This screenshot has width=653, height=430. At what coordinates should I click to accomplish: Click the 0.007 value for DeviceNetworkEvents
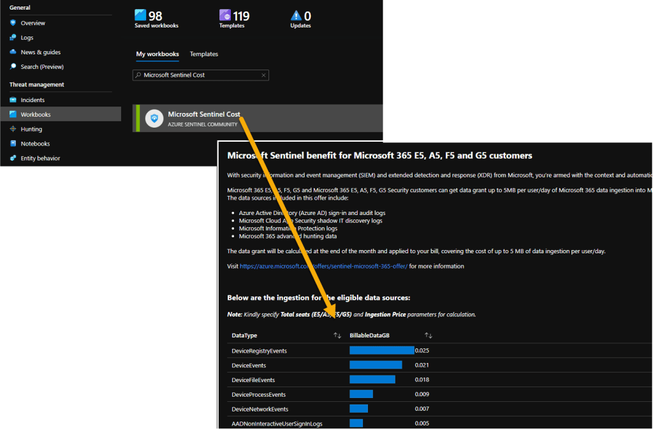tap(422, 409)
